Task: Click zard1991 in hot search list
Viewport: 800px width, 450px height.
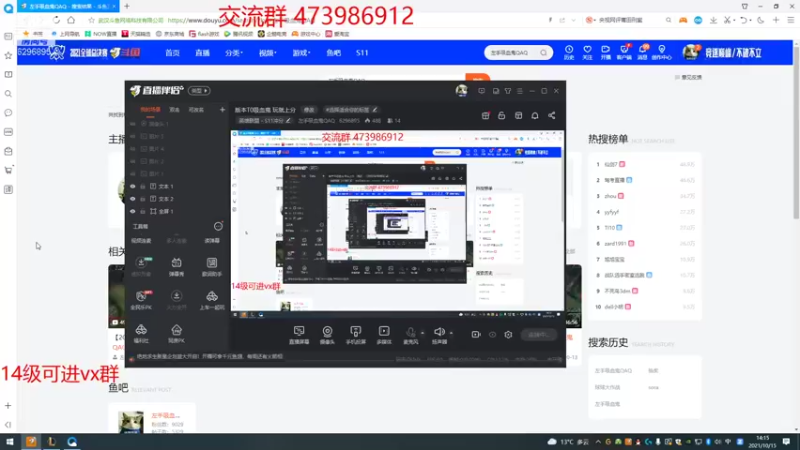Action: tap(615, 243)
